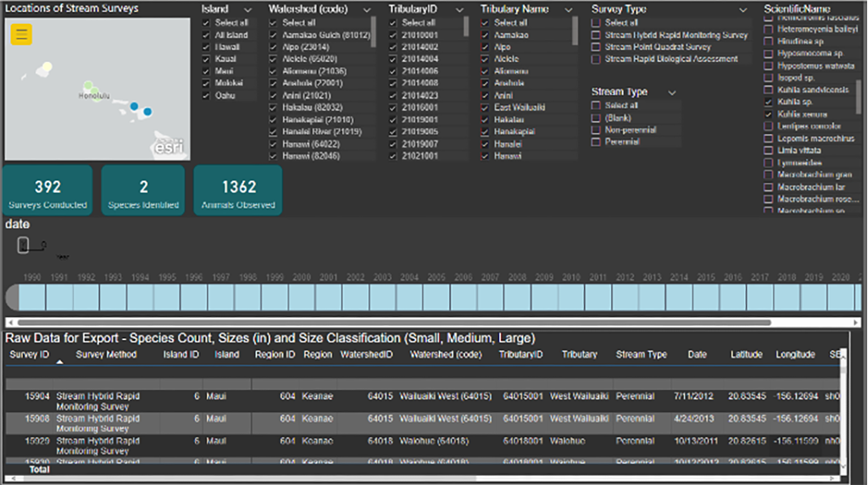The image size is (868, 485).
Task: Click the Honolulu label on the map
Action: click(x=94, y=96)
